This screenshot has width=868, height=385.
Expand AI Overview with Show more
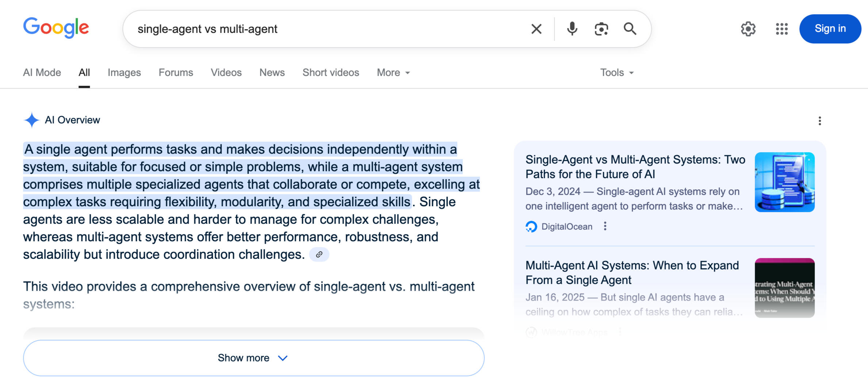tap(253, 358)
